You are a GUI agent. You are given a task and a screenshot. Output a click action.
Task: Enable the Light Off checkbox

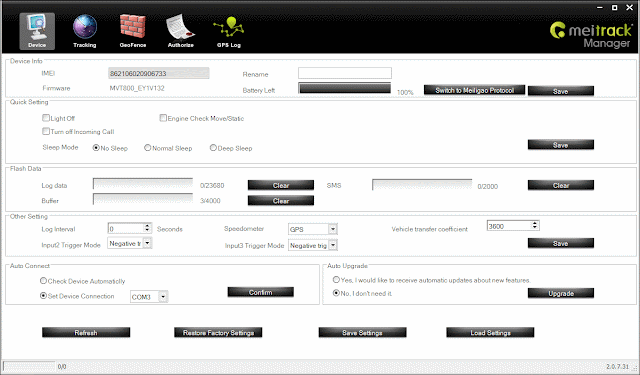(x=46, y=118)
